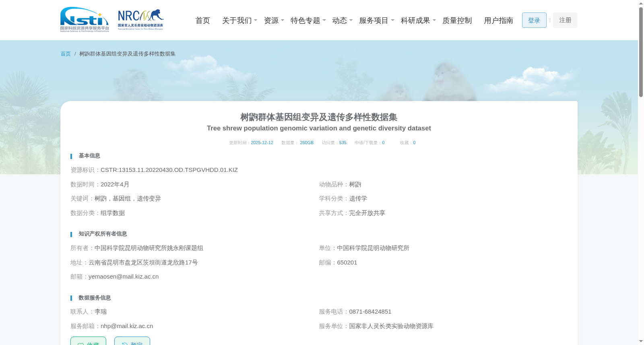Click the 知识产权所有者信息 section heading
Viewport: 644px width, 345px height.
tap(103, 234)
